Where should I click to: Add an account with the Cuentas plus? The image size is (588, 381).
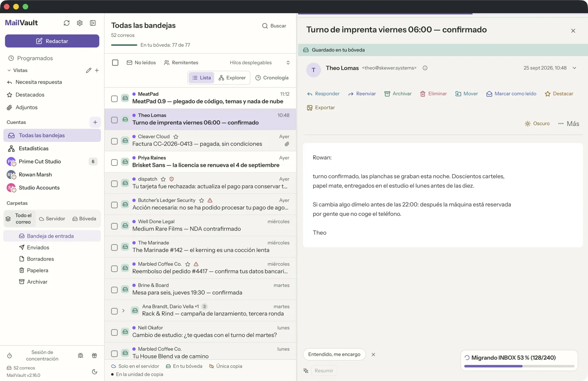95,122
